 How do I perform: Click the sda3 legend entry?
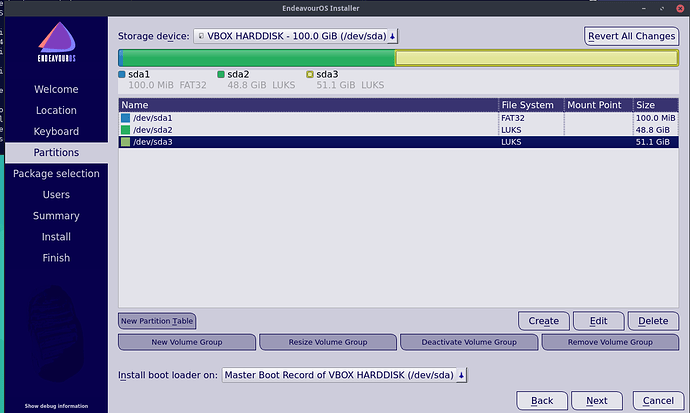pyautogui.click(x=345, y=80)
